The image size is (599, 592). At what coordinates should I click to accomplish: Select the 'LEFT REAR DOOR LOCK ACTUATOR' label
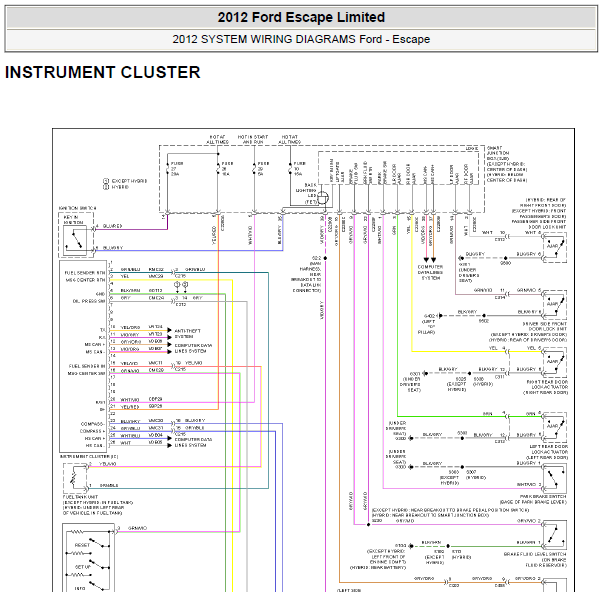(548, 449)
